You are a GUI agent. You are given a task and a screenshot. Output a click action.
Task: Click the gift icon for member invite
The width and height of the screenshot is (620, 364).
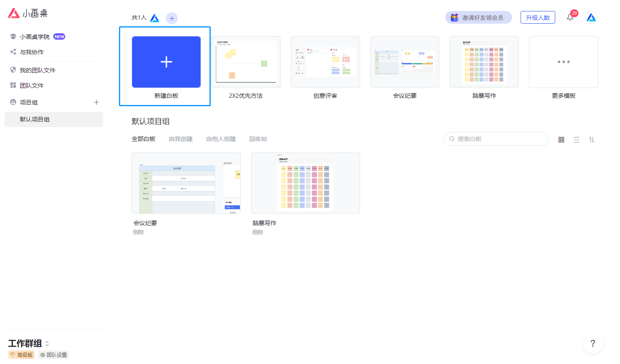[455, 17]
